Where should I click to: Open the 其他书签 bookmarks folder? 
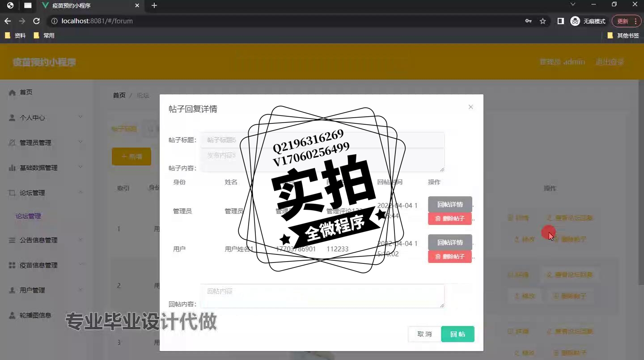tap(623, 35)
